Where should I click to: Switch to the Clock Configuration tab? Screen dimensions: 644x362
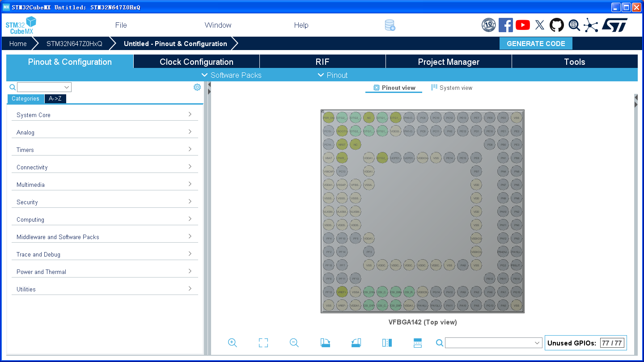[x=196, y=62]
